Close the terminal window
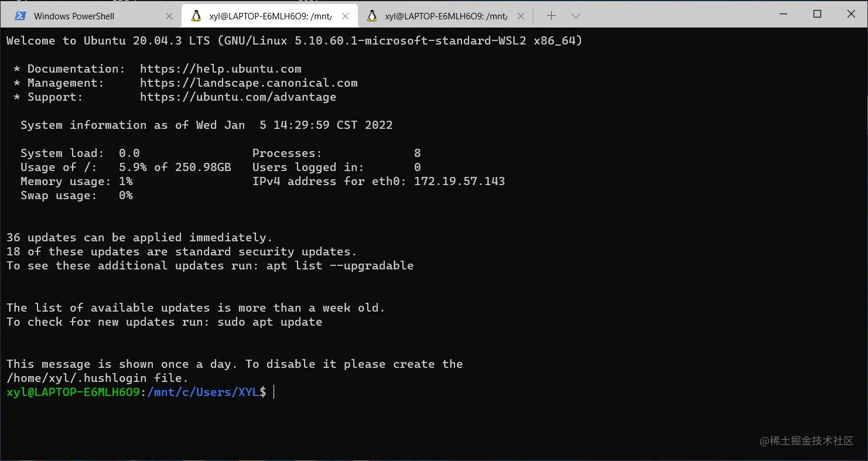This screenshot has width=868, height=461. (851, 14)
